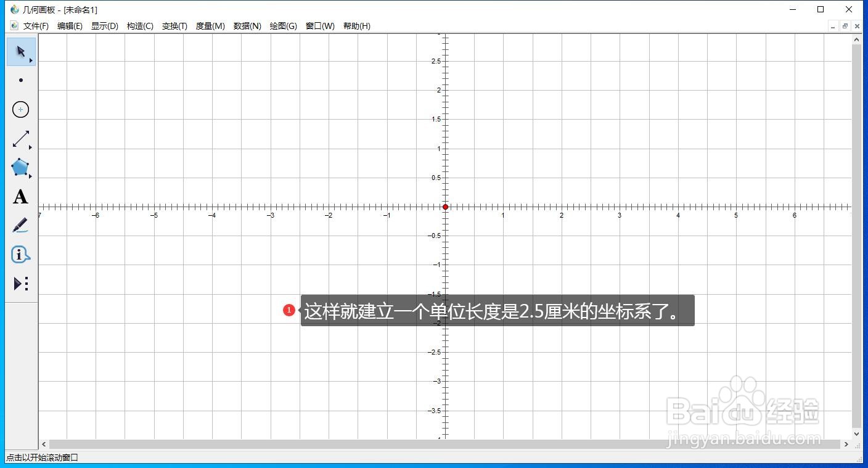This screenshot has width=868, height=468.
Task: Pick the compass circle tool
Action: coord(20,109)
